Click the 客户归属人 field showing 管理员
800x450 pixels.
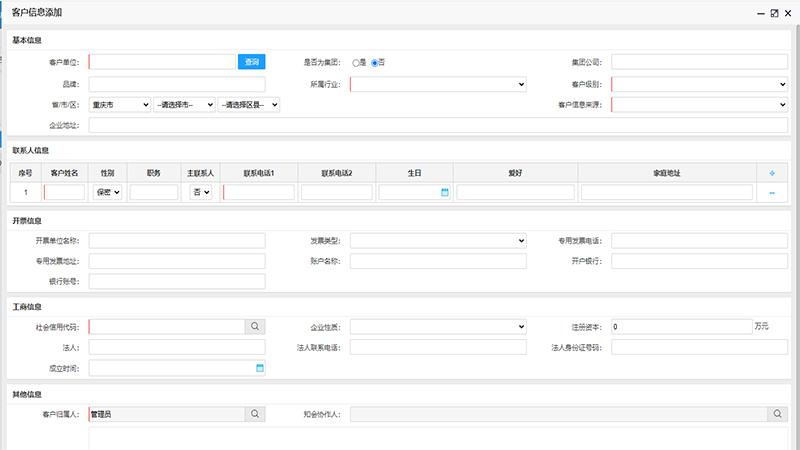click(x=167, y=414)
